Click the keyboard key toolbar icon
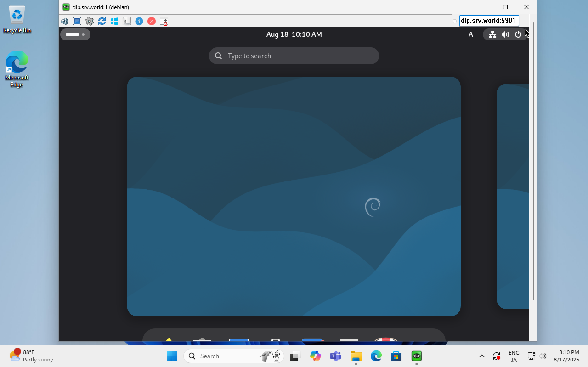Screen dimensions: 588x367 [127, 21]
